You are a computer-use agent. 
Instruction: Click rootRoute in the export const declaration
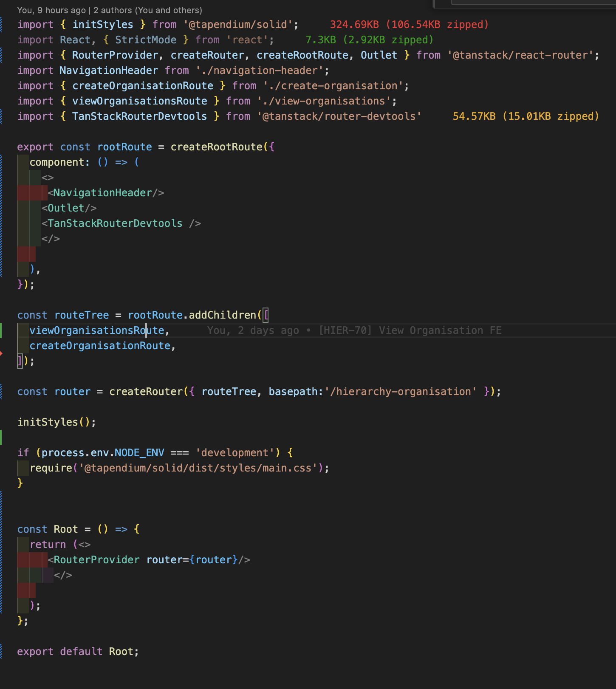tap(124, 147)
